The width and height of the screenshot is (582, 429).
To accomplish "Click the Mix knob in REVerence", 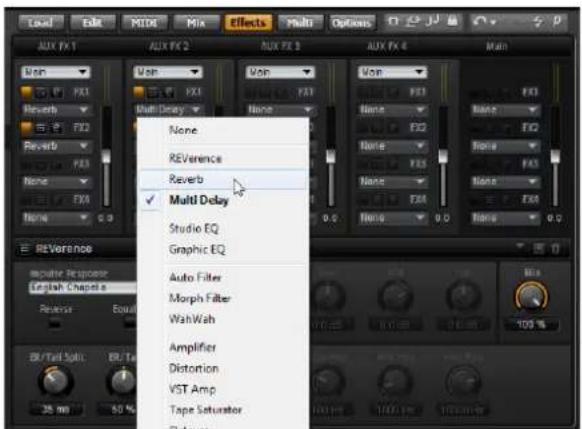I will click(531, 298).
